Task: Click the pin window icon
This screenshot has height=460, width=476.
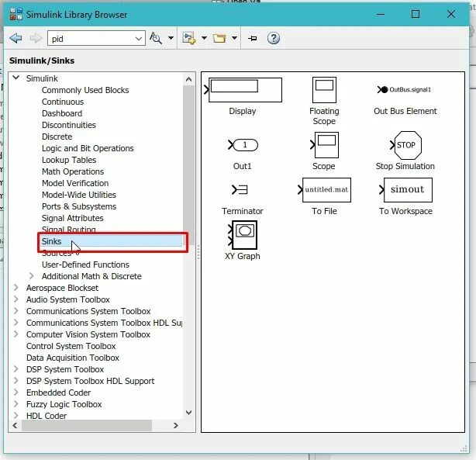Action: tap(253, 38)
